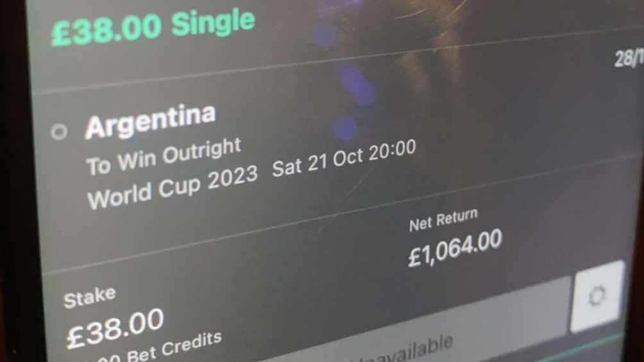Screen dimensions: 644x362
Task: Tap the 28/1 odds value
Action: coord(629,59)
